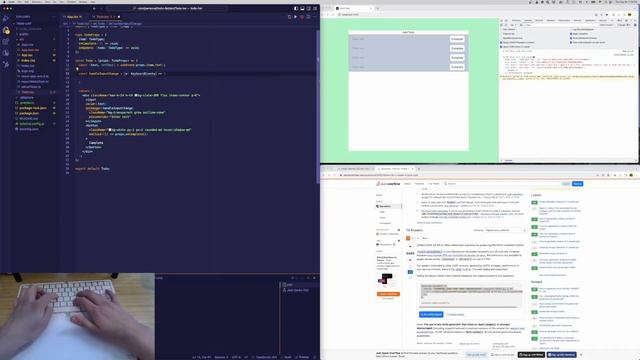Open the Elements tab in DevTools
This screenshot has width=640, height=360.
[516, 20]
